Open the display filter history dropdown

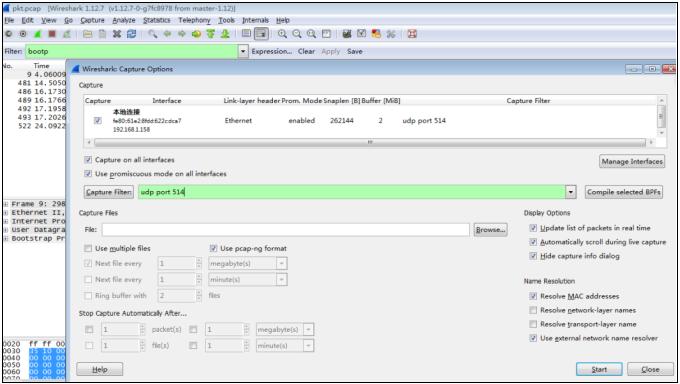click(243, 52)
